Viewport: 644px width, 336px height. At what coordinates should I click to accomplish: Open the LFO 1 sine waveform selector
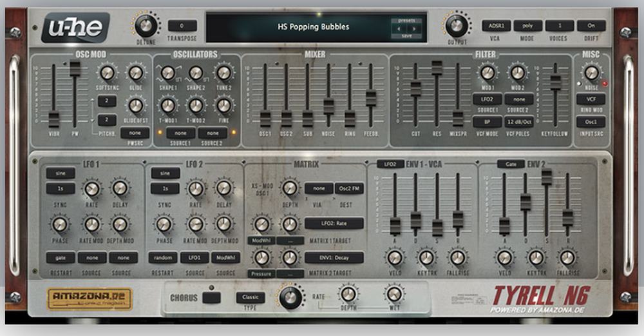[x=61, y=173]
